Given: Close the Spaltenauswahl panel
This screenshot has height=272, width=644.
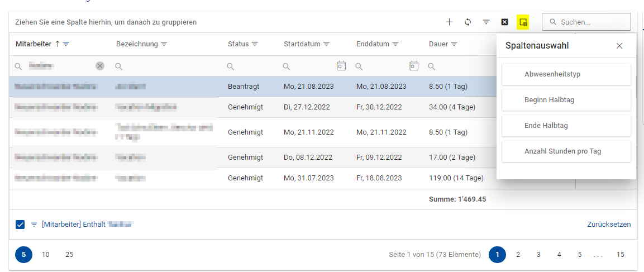Looking at the screenshot, I should click(x=619, y=46).
